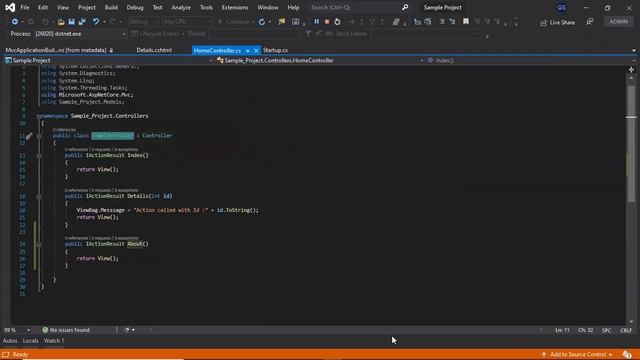This screenshot has height=360, width=640.
Task: Click the split editor icon above the scrollbar
Action: tap(631, 70)
